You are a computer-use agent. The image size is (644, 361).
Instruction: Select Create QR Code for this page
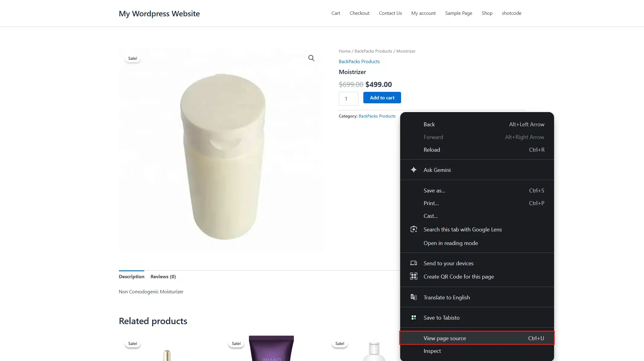[477, 277]
